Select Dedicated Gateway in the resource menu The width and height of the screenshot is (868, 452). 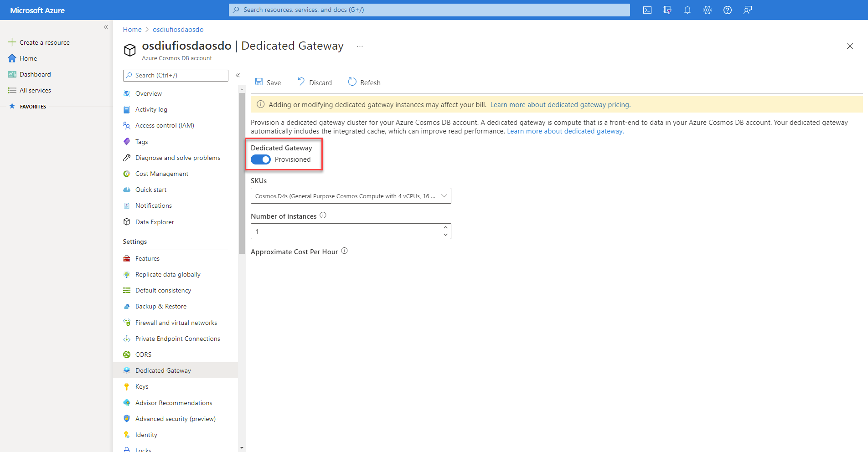(x=176, y=370)
